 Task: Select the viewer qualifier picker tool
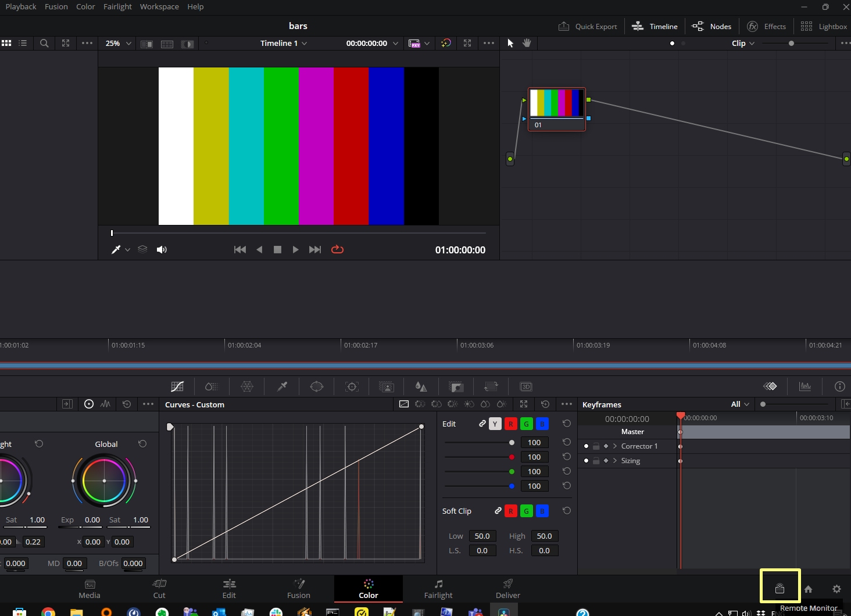click(116, 249)
